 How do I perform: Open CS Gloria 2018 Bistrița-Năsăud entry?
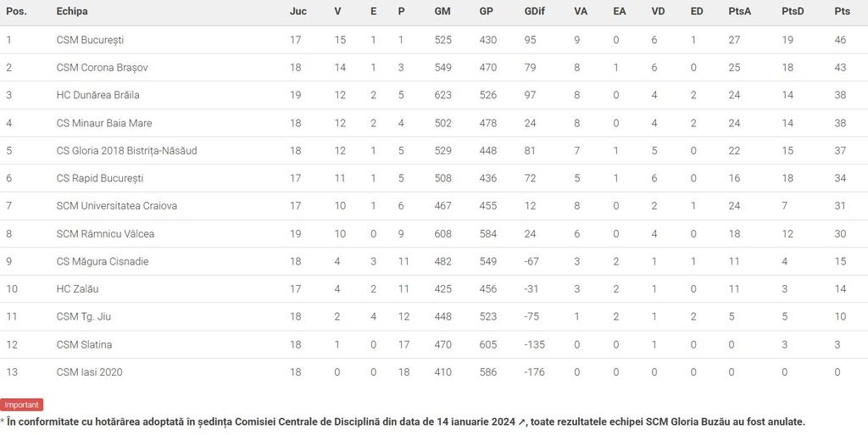pyautogui.click(x=126, y=151)
